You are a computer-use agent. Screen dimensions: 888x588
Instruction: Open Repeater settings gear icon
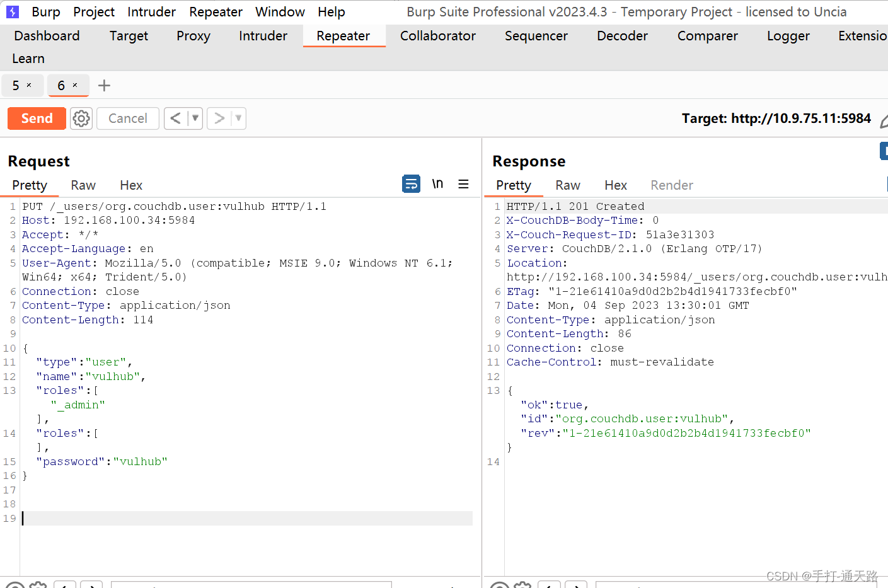(x=81, y=118)
